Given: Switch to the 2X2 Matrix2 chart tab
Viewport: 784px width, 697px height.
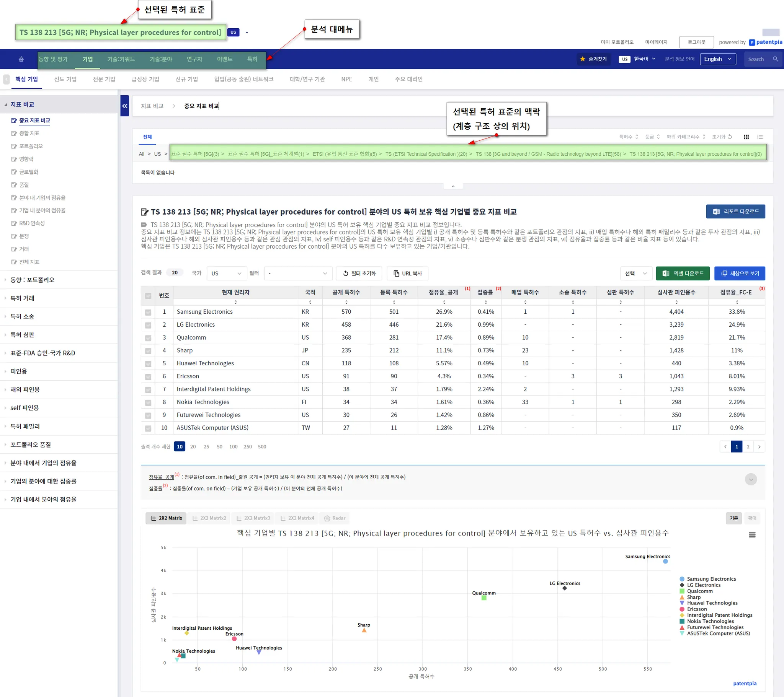Looking at the screenshot, I should (x=209, y=518).
